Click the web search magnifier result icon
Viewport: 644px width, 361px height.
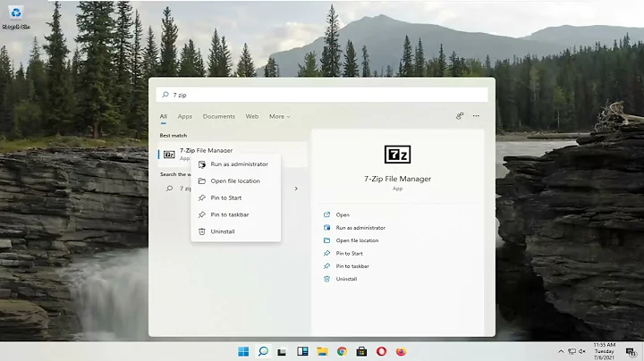(169, 189)
